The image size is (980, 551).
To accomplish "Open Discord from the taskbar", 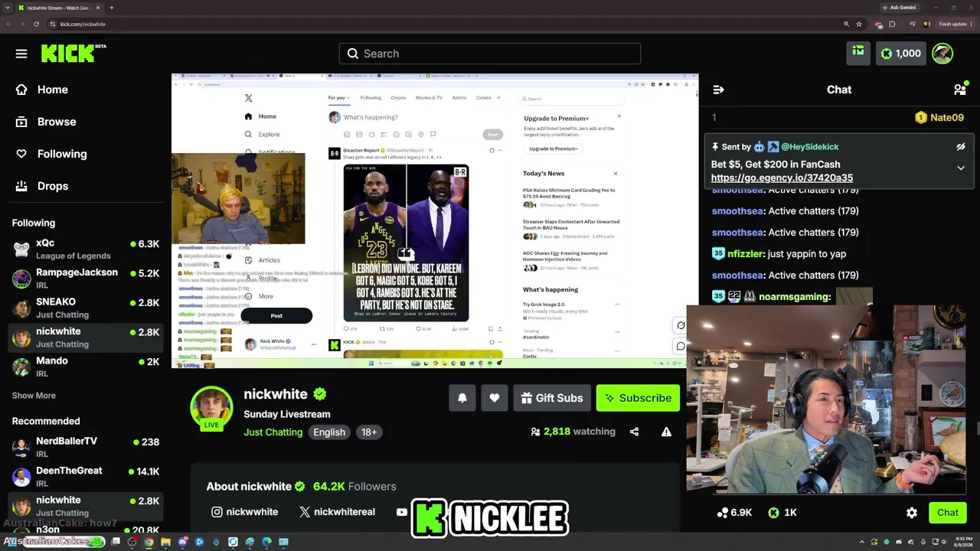I will point(183,542).
